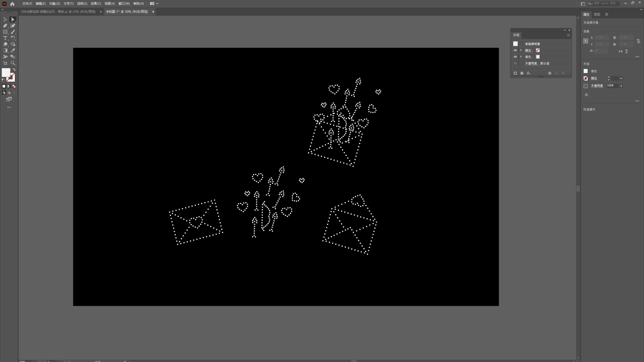The image size is (644, 362).
Task: Open Appearance (外观) panel hamburger menu
Action: [x=568, y=35]
